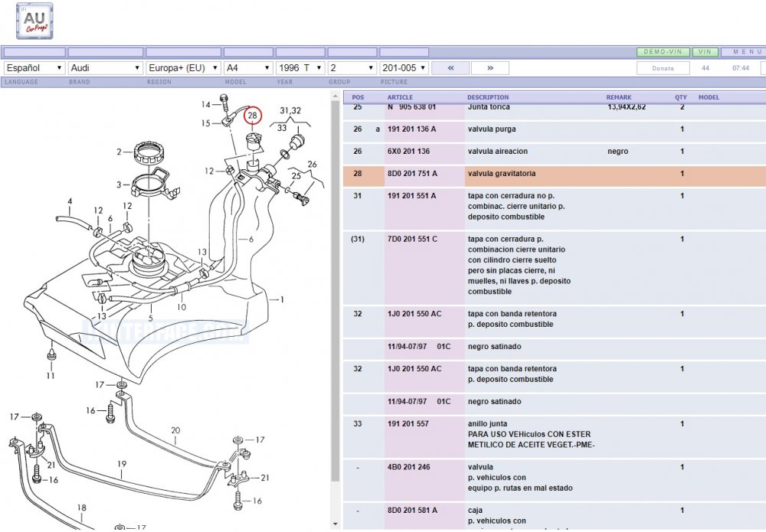766x532 pixels.
Task: Select article 191 201 557
Action: 408,423
